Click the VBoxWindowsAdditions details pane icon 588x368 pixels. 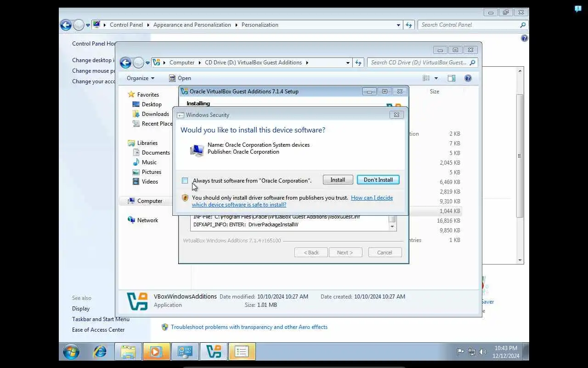coord(137,301)
